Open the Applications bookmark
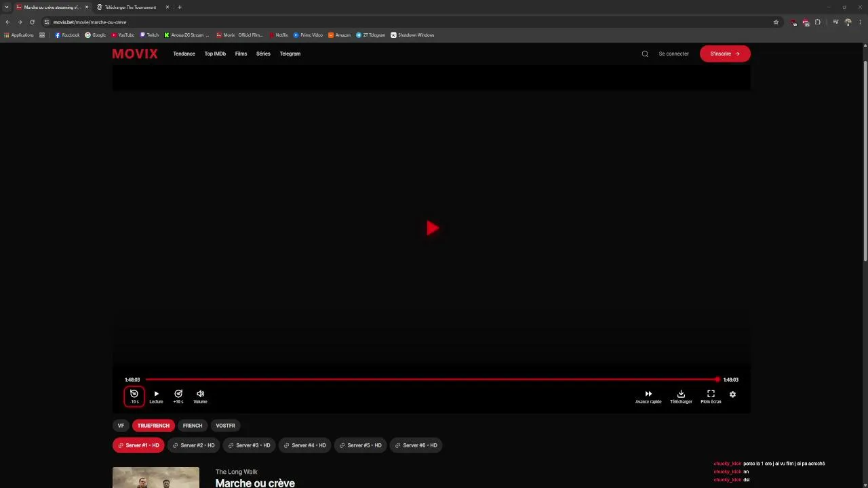Viewport: 868px width, 488px height. tap(19, 35)
